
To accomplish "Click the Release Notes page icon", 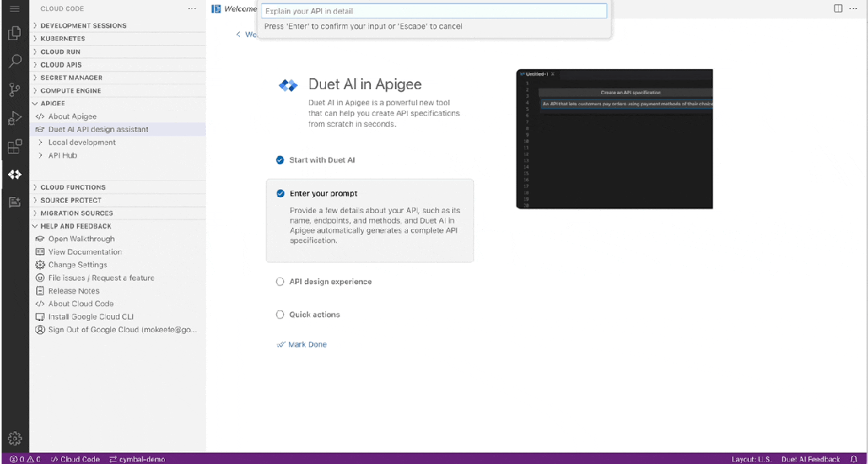I will 39,290.
